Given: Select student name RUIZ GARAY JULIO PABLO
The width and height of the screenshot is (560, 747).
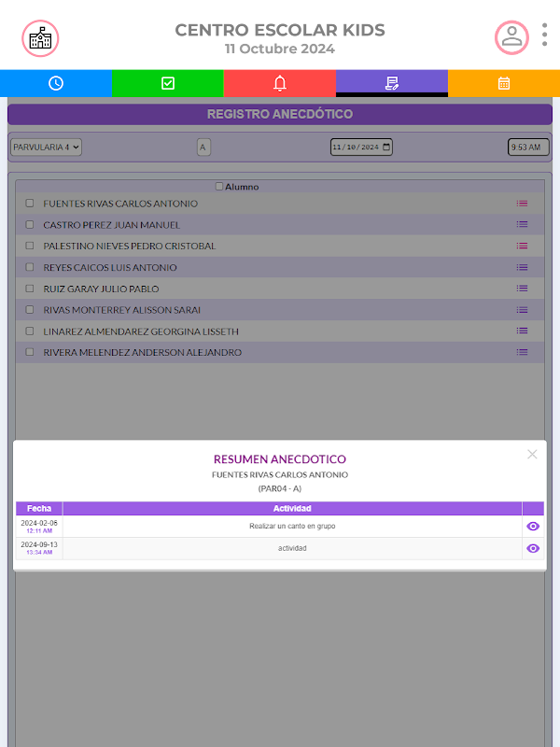Looking at the screenshot, I should (x=101, y=289).
